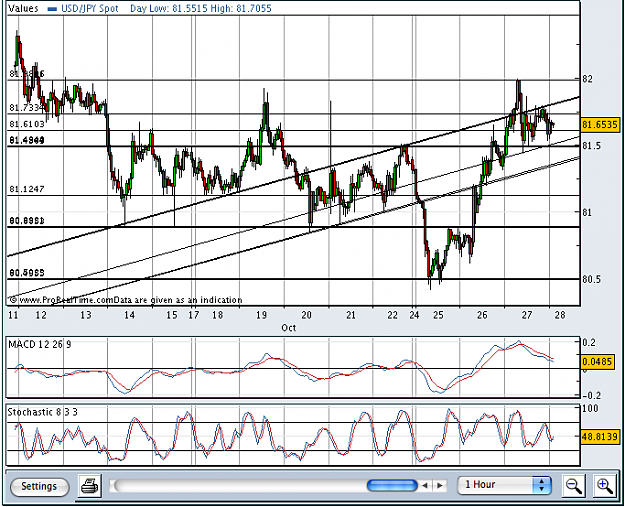Click the Stochastic value label 48.8139
This screenshot has height=507, width=625.
(600, 436)
